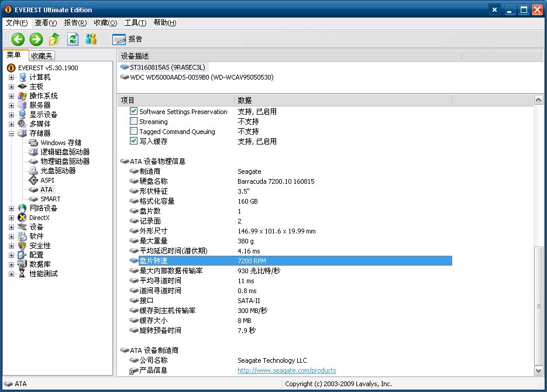The image size is (547, 392).
Task: Toggle the Software Settings Preservation checkbox
Action: coord(133,111)
